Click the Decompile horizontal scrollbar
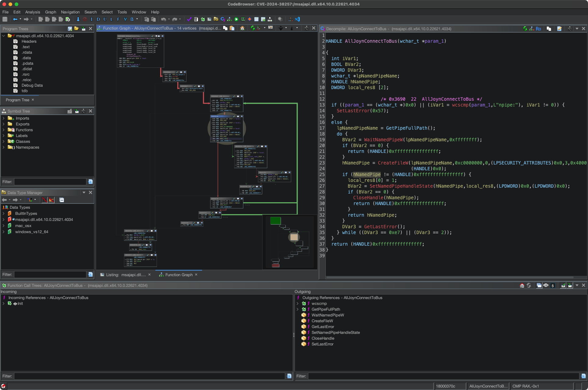588x390 pixels. (449, 277)
